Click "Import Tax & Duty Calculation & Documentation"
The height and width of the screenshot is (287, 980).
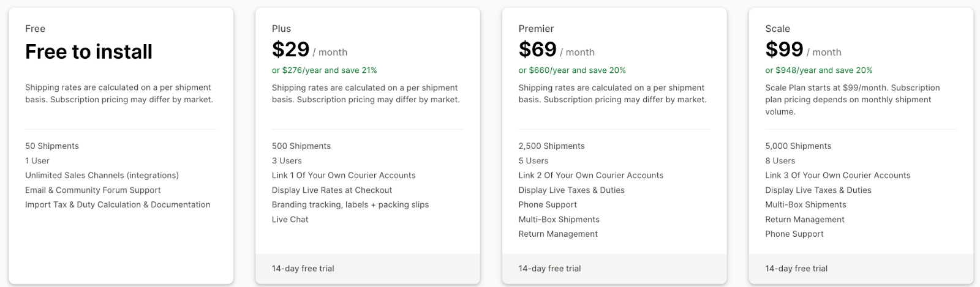118,205
